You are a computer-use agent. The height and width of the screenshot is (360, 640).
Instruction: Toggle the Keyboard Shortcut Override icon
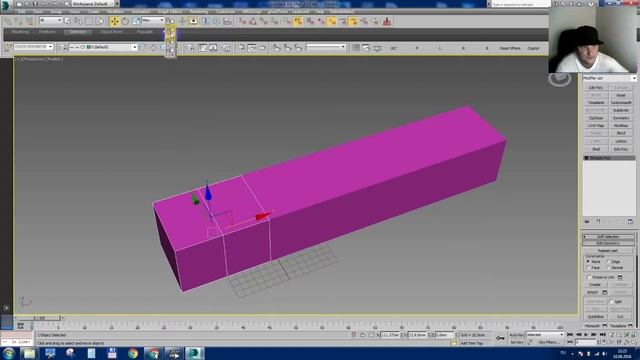click(x=193, y=21)
